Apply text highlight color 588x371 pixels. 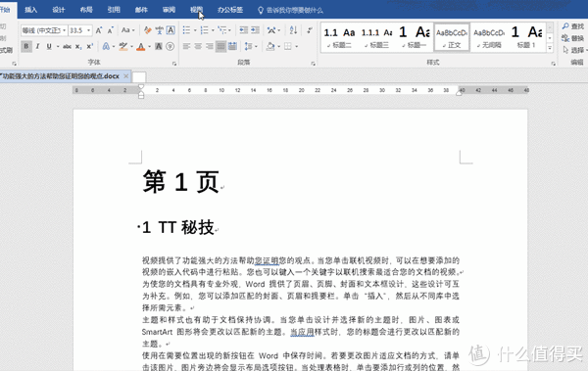coord(123,46)
